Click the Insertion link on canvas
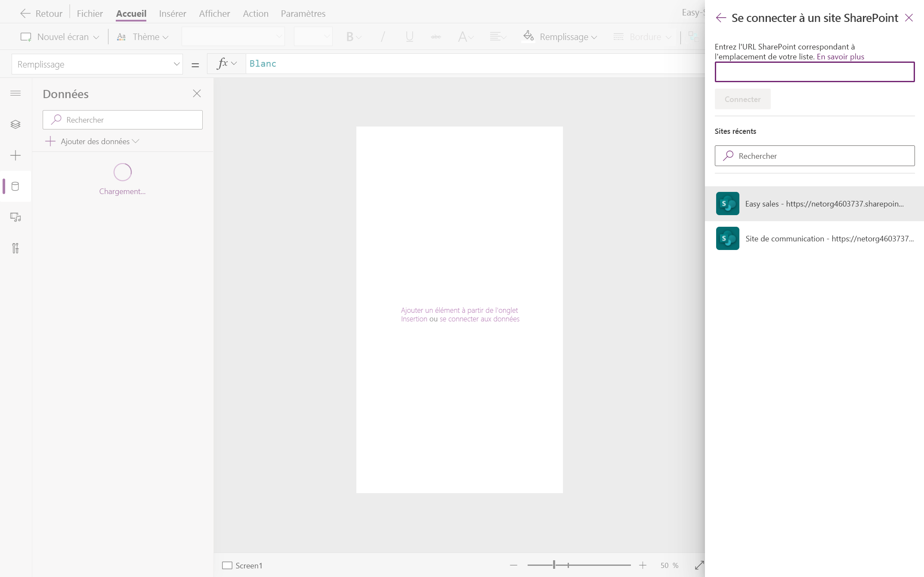 414,319
